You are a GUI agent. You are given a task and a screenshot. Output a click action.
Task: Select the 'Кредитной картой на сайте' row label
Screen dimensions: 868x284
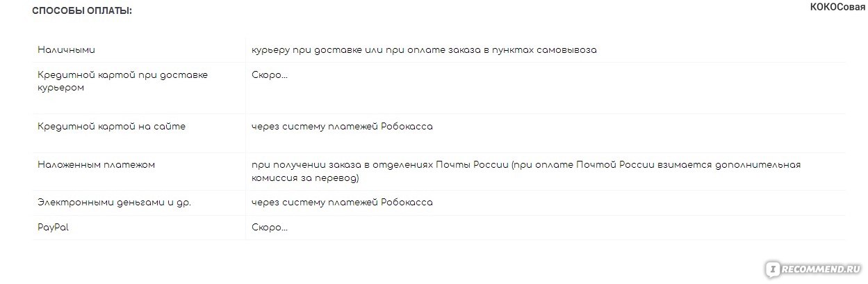click(x=111, y=127)
